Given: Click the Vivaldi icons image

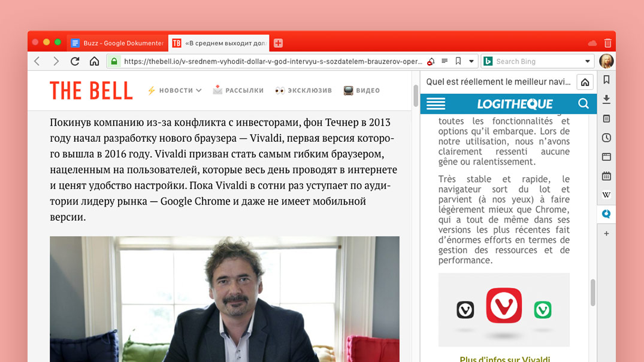Looking at the screenshot, I should pyautogui.click(x=504, y=310).
